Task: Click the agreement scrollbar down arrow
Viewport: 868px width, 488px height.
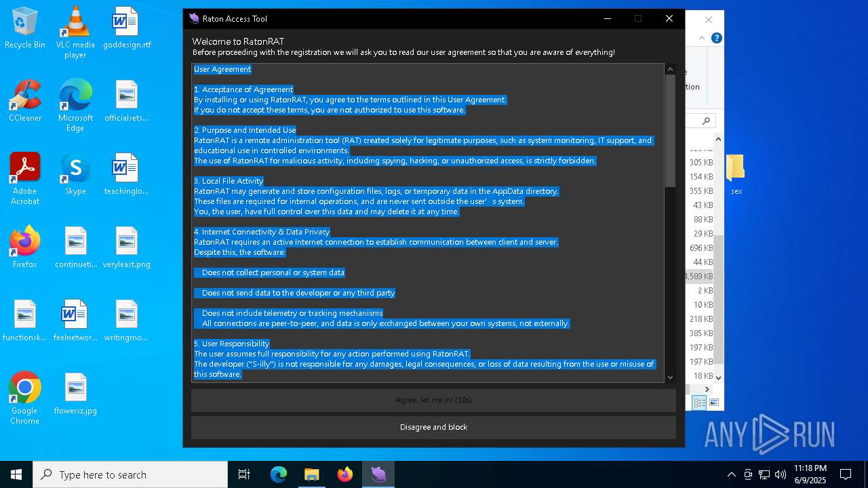Action: pos(670,378)
